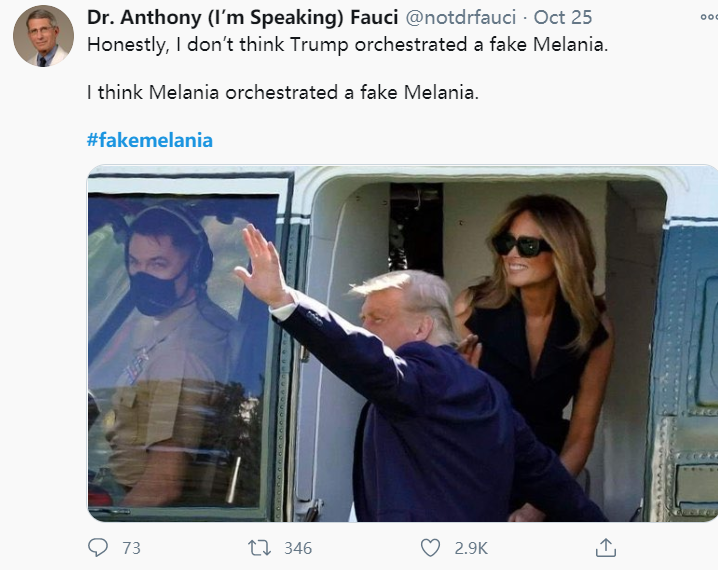Open the #fakemelania hashtag
Screen dimensions: 718x570
click(150, 140)
